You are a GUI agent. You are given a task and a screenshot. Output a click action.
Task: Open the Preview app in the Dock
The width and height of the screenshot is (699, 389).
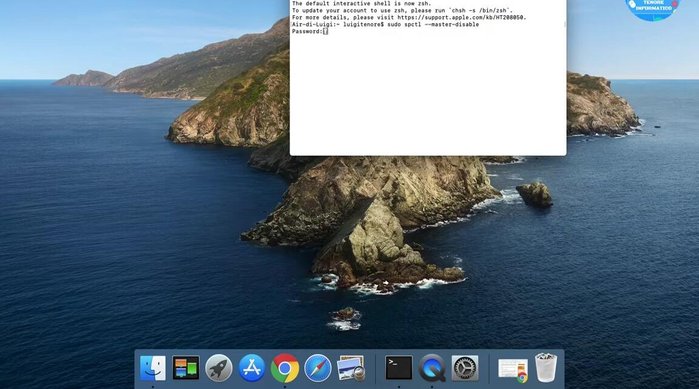351,368
